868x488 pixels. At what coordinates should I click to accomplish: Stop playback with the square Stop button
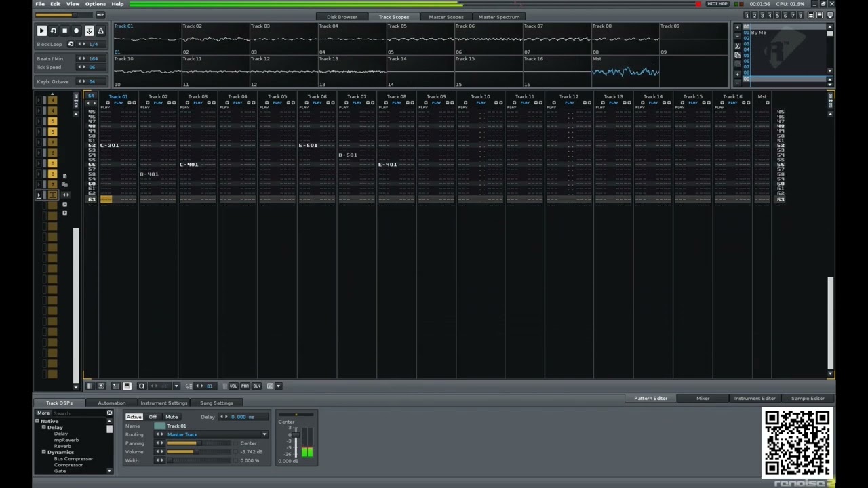coord(64,30)
